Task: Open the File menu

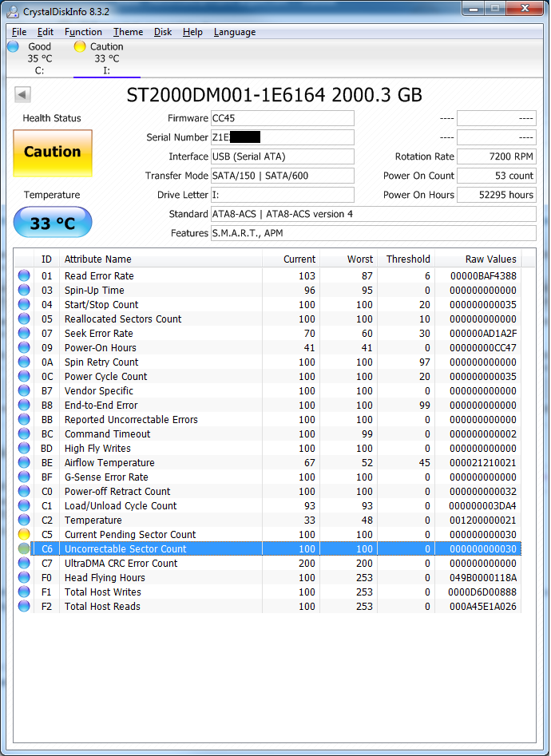Action: (x=19, y=32)
